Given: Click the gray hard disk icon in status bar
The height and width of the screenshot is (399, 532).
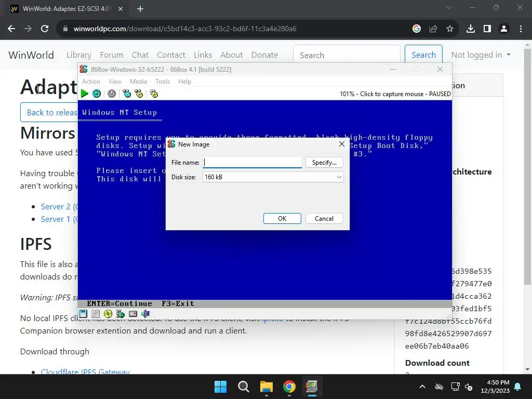Looking at the screenshot, I should [x=133, y=314].
